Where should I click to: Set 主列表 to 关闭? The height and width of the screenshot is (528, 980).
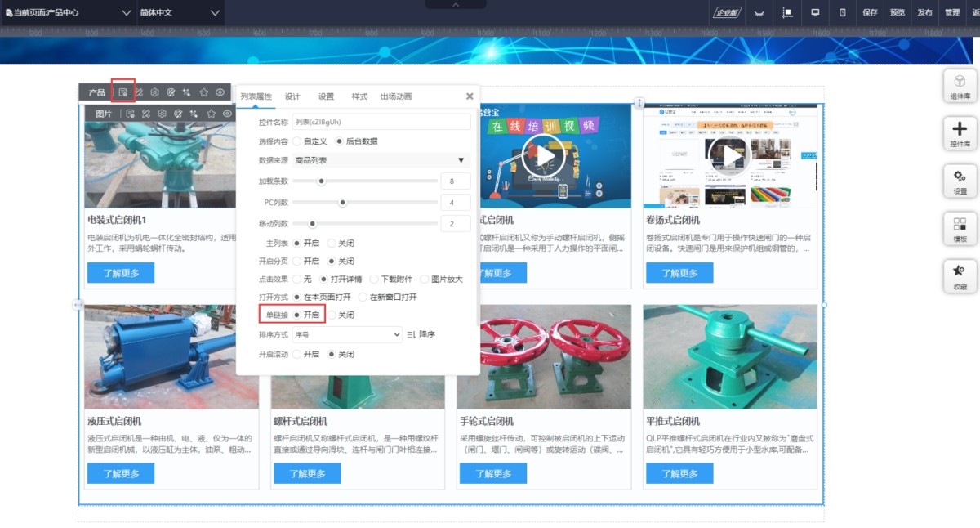tap(332, 243)
